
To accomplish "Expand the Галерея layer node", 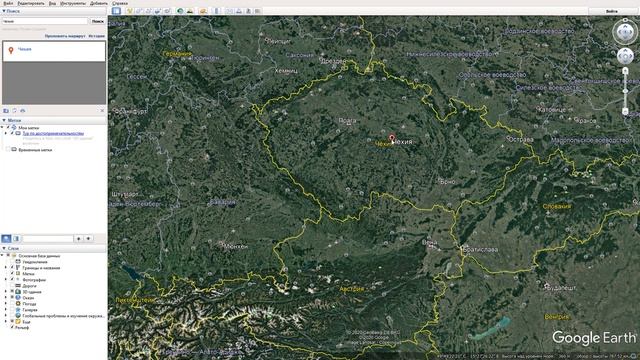I will 6,310.
